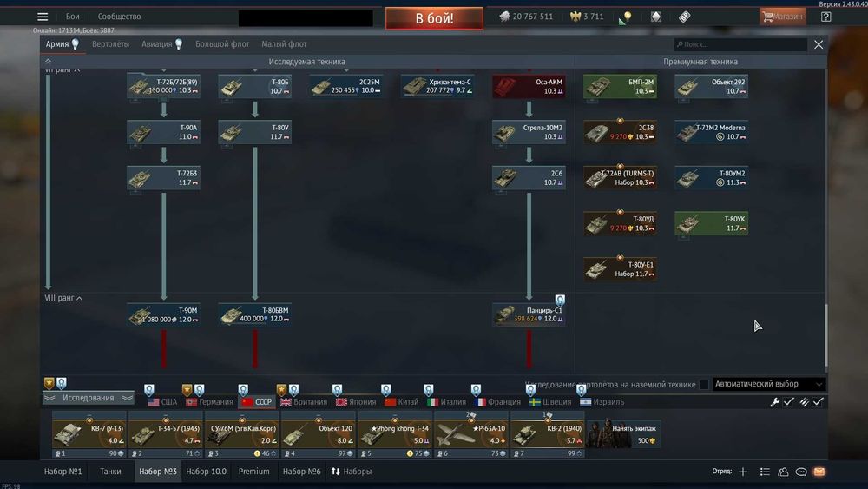Choose the Британия nation
868x489 pixels.
pos(304,402)
